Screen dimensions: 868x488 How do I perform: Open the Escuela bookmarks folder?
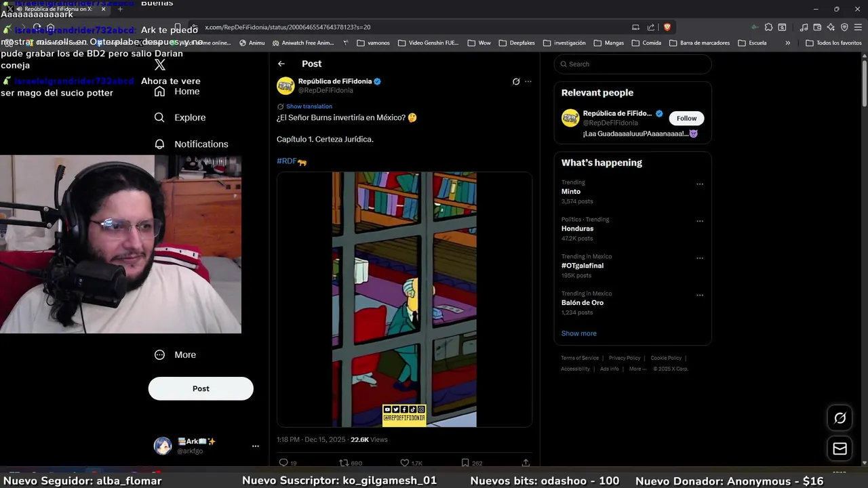point(752,43)
